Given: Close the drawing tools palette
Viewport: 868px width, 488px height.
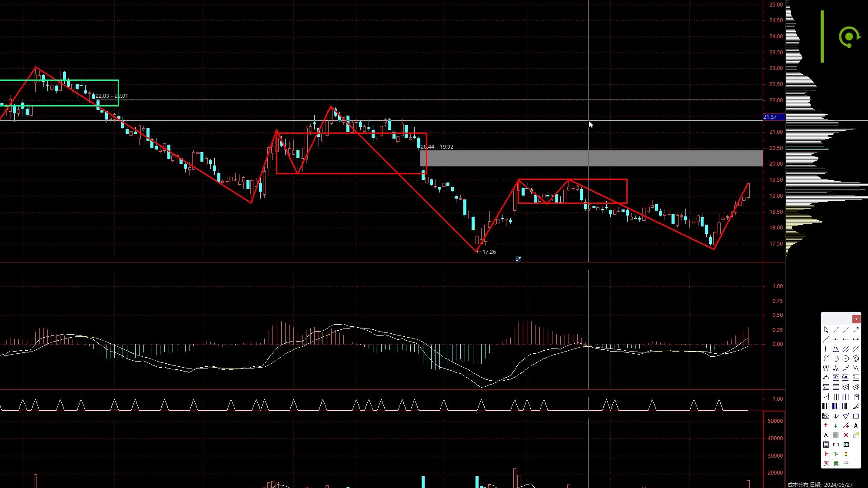Looking at the screenshot, I should 856,319.
